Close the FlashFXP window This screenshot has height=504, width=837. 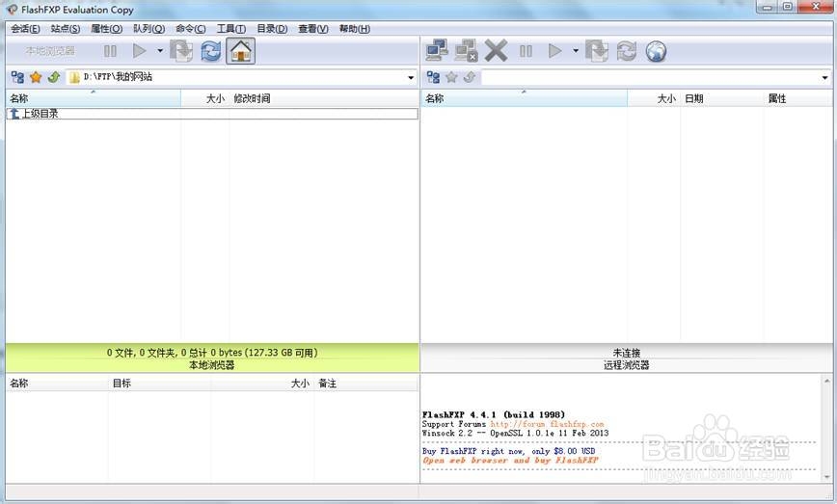[x=816, y=7]
